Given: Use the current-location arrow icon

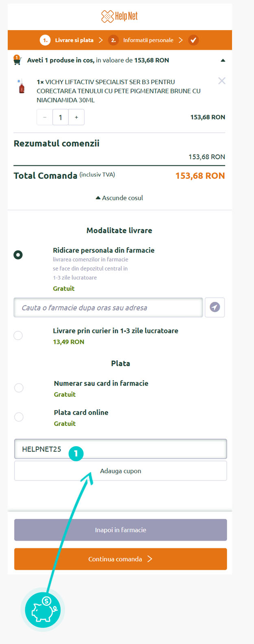Looking at the screenshot, I should click(215, 307).
